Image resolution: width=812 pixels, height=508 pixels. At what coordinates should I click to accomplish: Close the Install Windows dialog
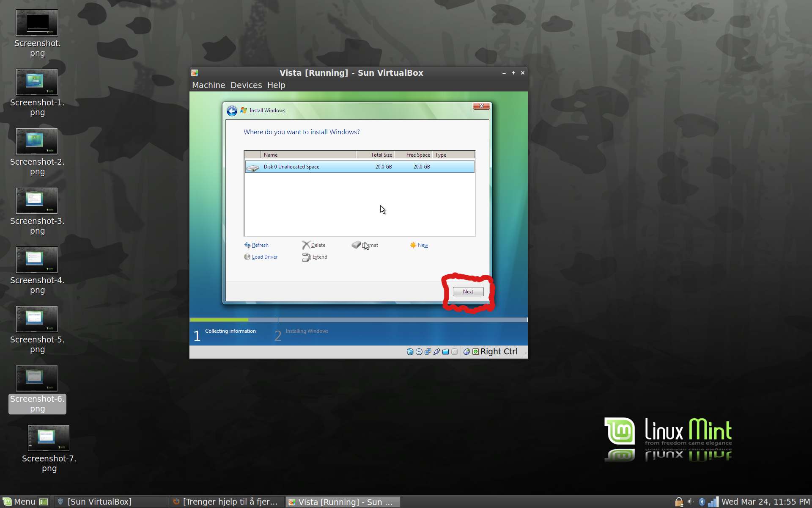[481, 106]
